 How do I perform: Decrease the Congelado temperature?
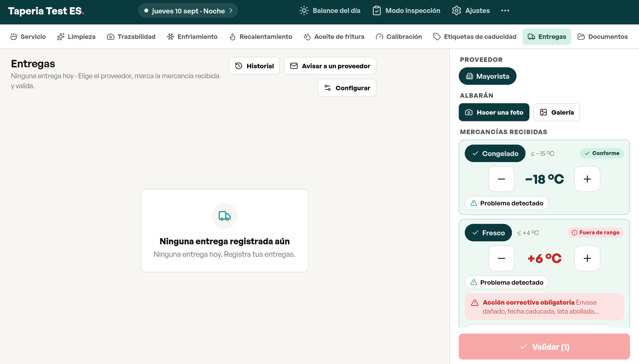pyautogui.click(x=501, y=179)
